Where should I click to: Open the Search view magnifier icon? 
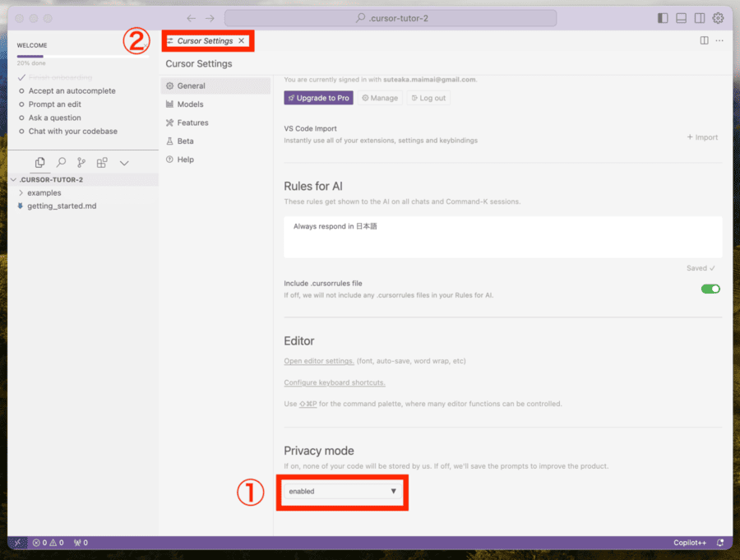[61, 163]
